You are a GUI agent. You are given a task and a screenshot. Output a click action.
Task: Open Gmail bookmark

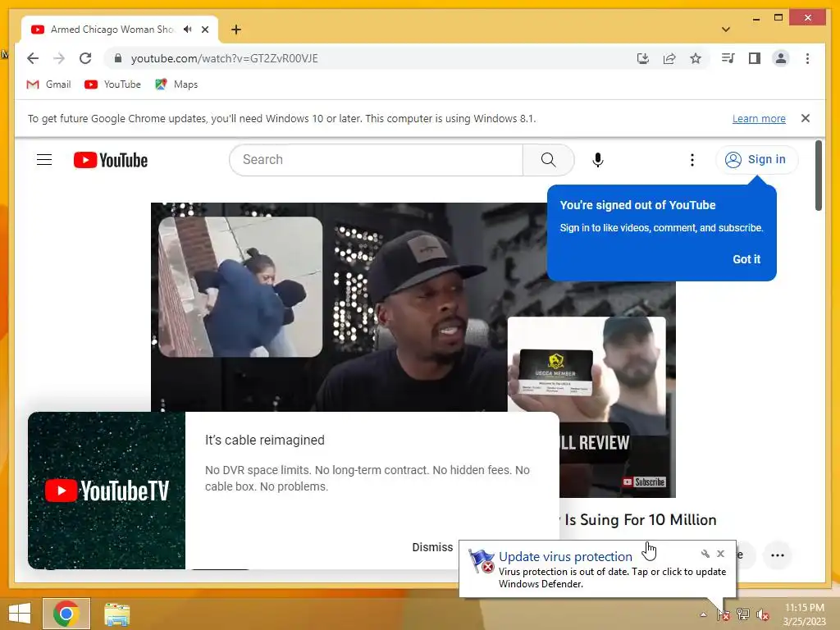tap(48, 84)
